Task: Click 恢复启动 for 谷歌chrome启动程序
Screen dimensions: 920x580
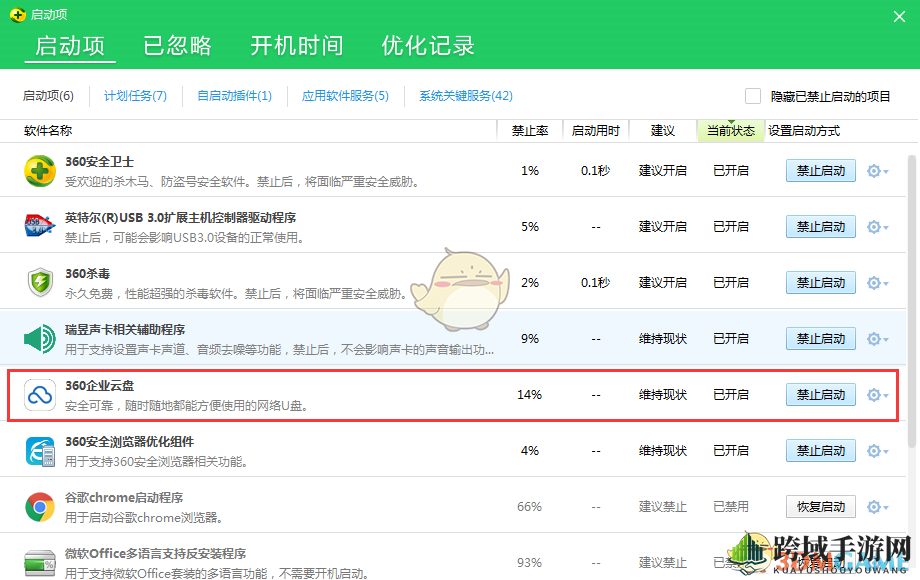Action: click(x=820, y=507)
